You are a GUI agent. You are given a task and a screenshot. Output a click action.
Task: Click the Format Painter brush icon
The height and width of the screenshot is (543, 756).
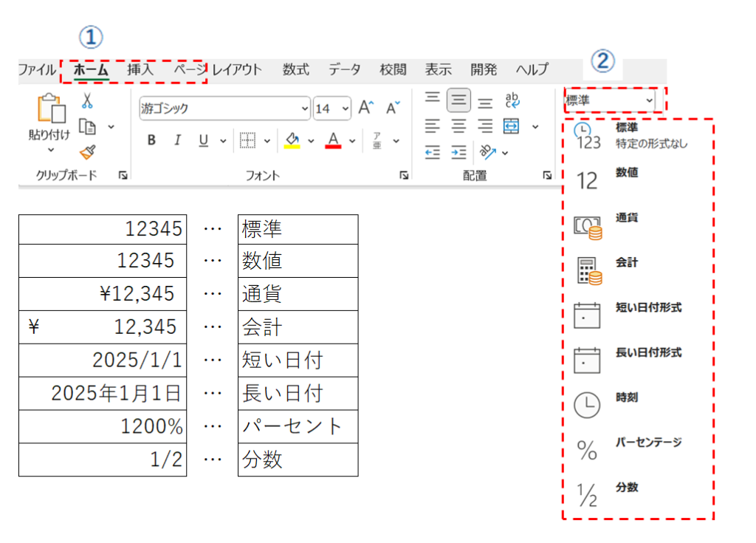coord(87,152)
